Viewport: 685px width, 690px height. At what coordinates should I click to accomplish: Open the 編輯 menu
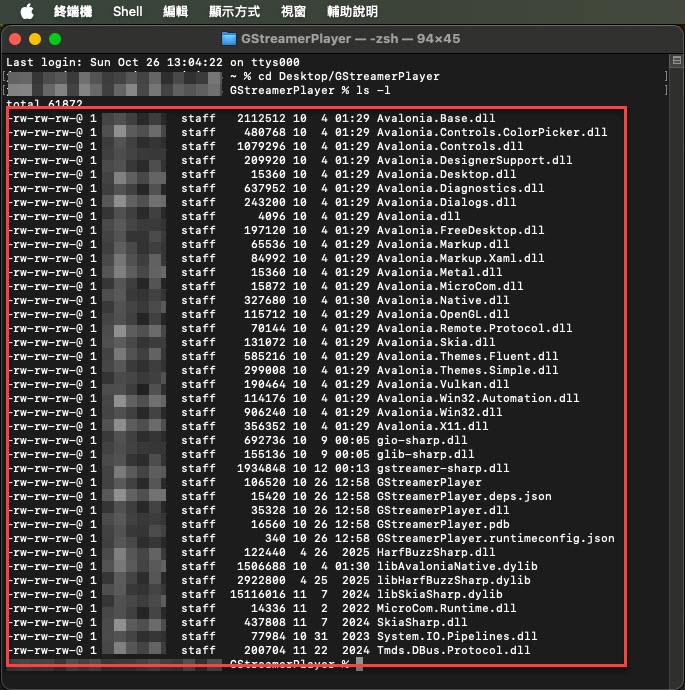point(175,12)
